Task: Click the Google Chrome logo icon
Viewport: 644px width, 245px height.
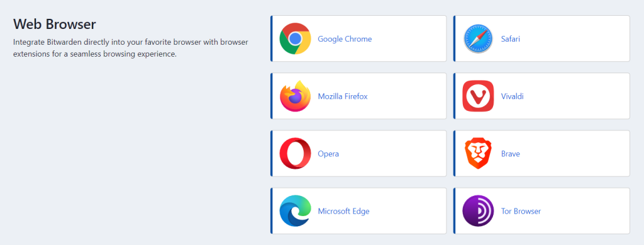Action: pyautogui.click(x=295, y=38)
